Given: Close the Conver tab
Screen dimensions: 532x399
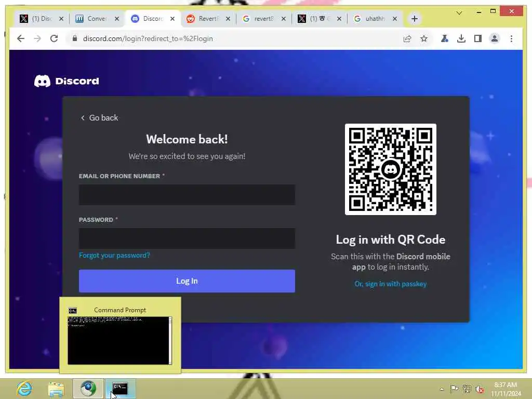Looking at the screenshot, I should tap(117, 19).
